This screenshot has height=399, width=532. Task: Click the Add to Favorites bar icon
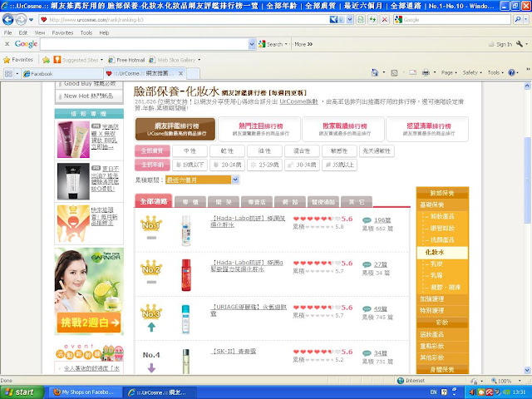tap(47, 60)
